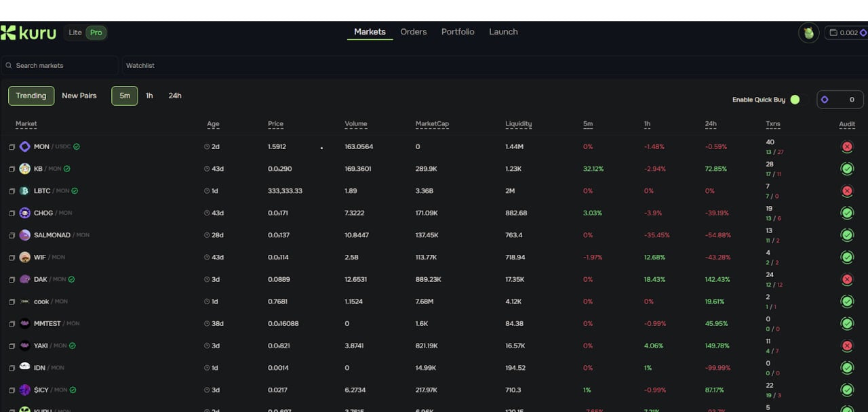Viewport: 868px width, 412px height.
Task: Copy icon beside CHOG row
Action: coord(12,213)
